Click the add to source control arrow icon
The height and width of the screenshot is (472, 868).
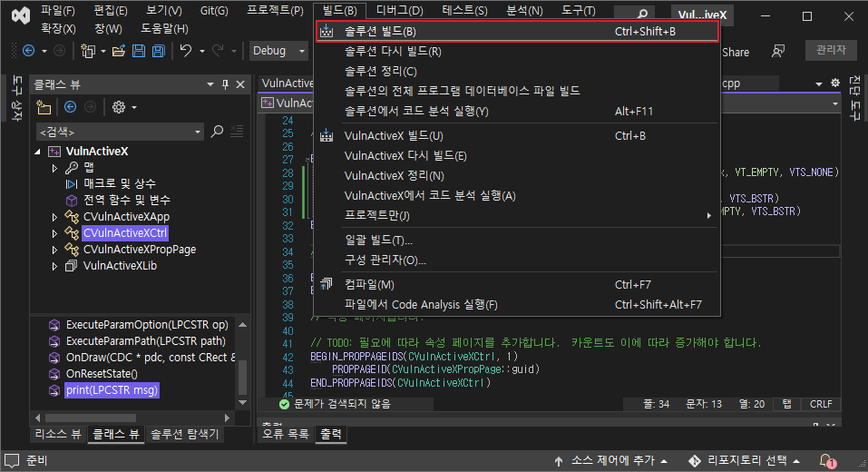click(559, 461)
